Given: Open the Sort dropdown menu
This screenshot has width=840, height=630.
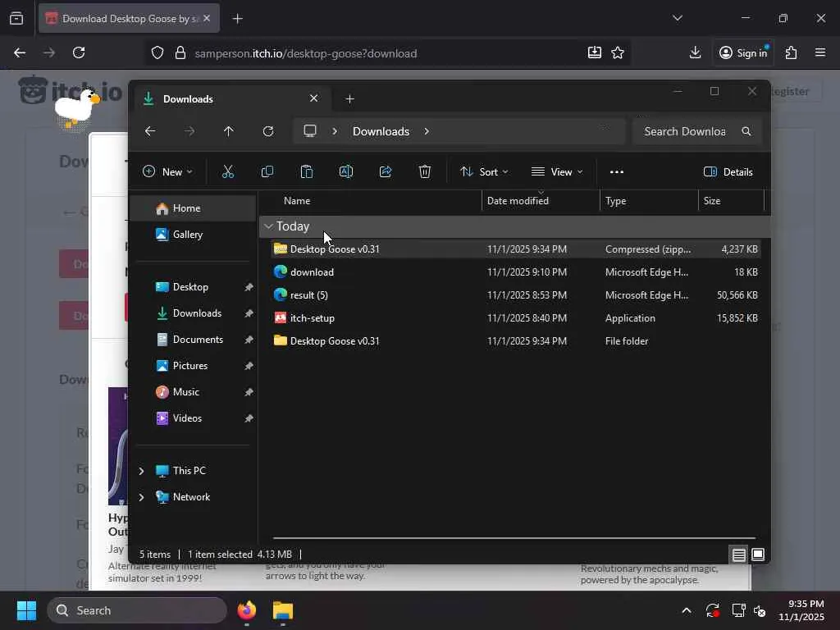Looking at the screenshot, I should tap(484, 172).
